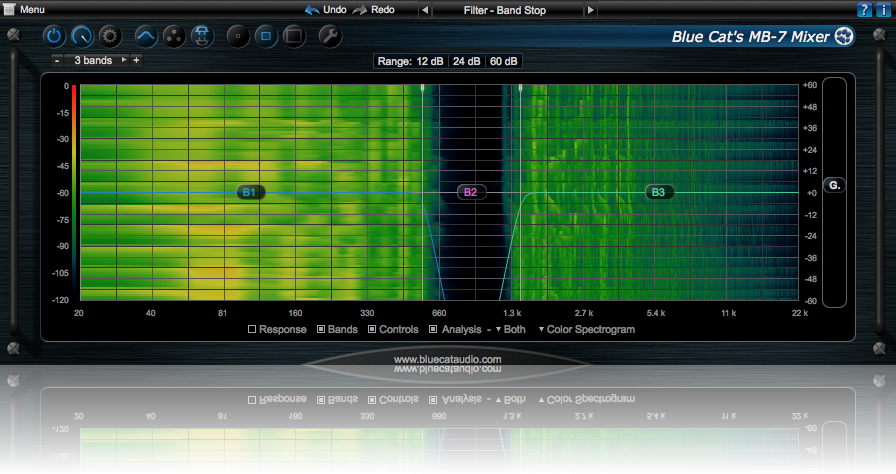Open the Menu at top left

[24, 10]
